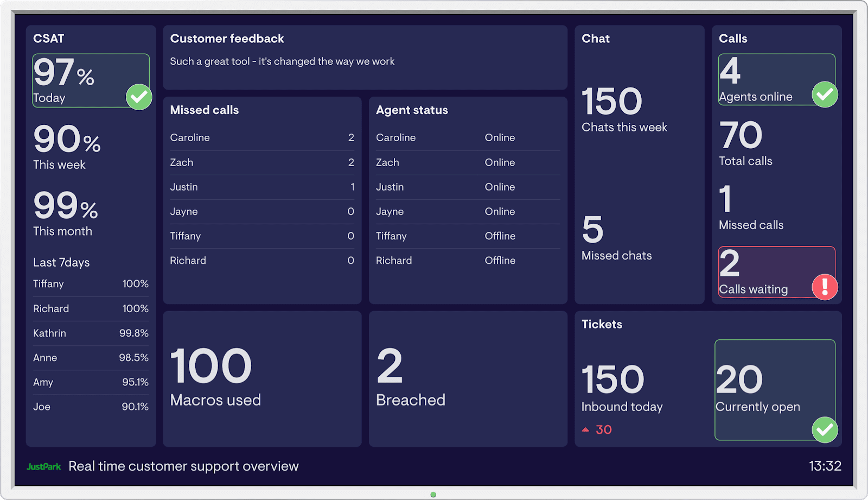868x500 pixels.
Task: Click the Missed calls panel heading
Action: click(x=204, y=110)
